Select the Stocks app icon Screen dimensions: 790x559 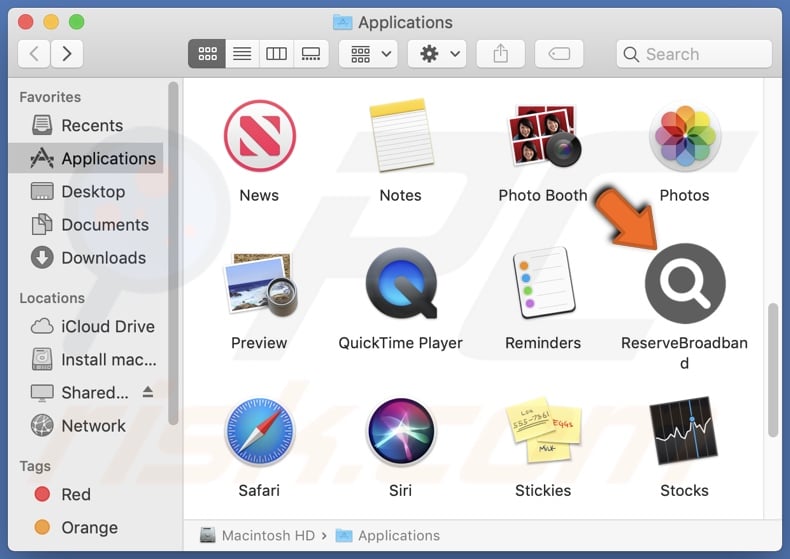684,430
